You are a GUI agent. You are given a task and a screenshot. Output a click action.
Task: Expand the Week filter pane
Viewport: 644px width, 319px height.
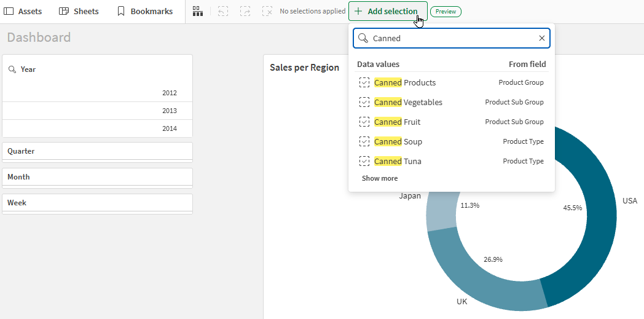(97, 203)
